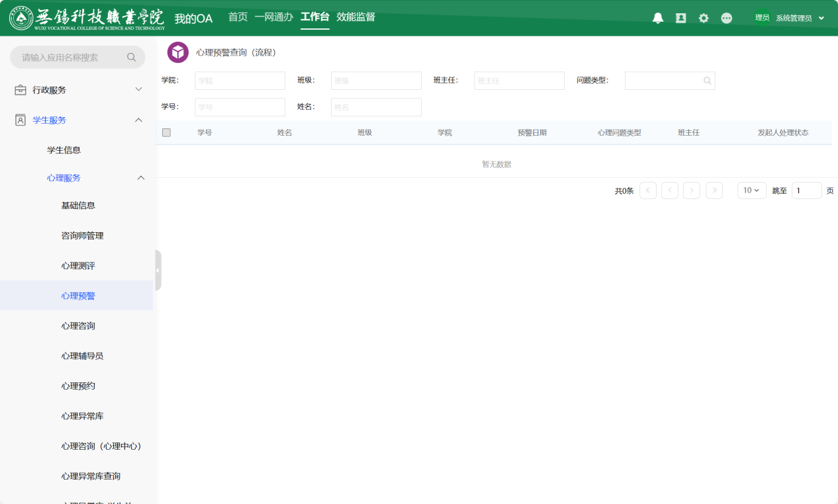Click the 发起人处理状态 column header
This screenshot has width=838, height=504.
pos(783,133)
